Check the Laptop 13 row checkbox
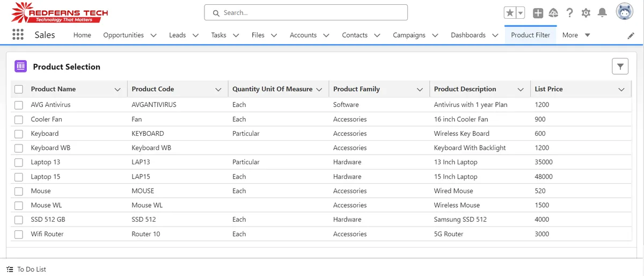Viewport: 644px width, 276px height. [x=19, y=162]
